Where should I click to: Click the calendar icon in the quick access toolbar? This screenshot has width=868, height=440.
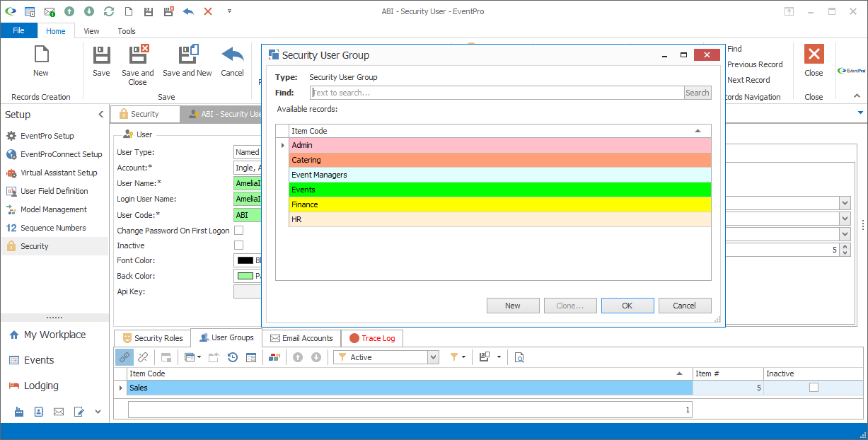(x=30, y=11)
